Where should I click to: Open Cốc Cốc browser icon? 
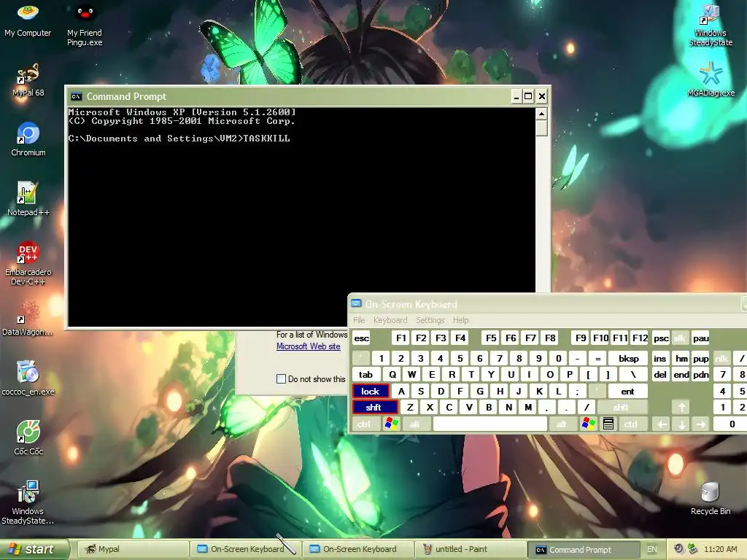[x=28, y=438]
